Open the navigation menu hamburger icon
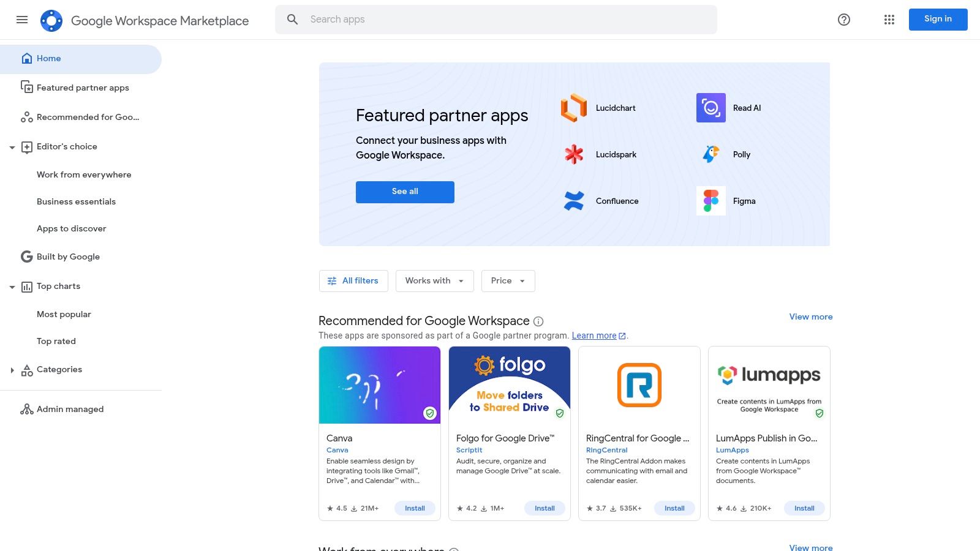The width and height of the screenshot is (980, 551). pyautogui.click(x=22, y=20)
